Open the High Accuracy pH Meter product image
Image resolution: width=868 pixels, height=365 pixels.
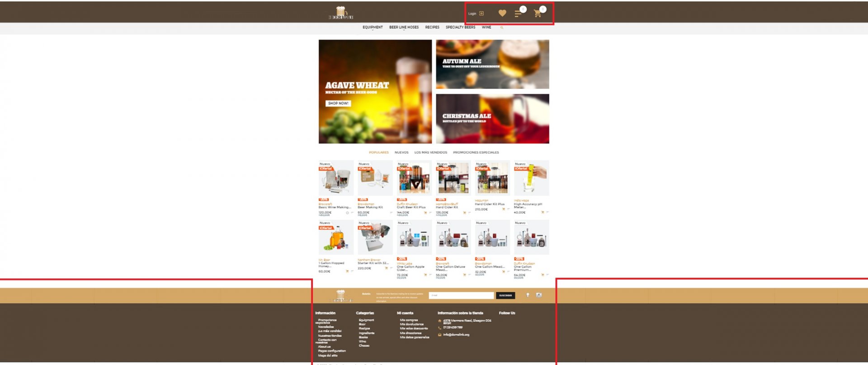pos(532,178)
